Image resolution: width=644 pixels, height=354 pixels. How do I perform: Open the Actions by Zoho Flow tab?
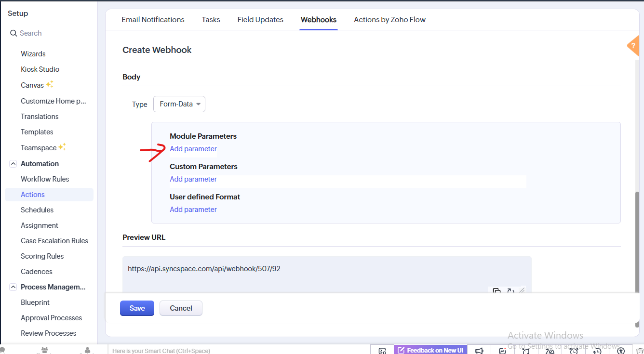[389, 20]
